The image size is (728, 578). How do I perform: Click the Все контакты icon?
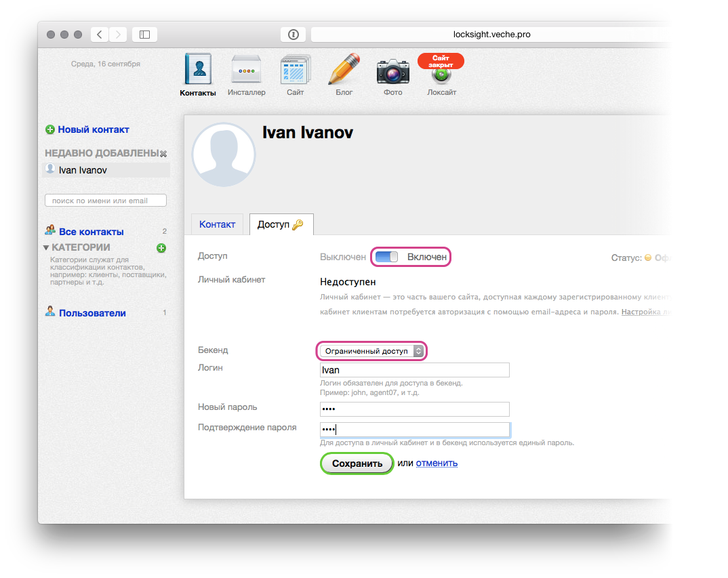pyautogui.click(x=50, y=230)
